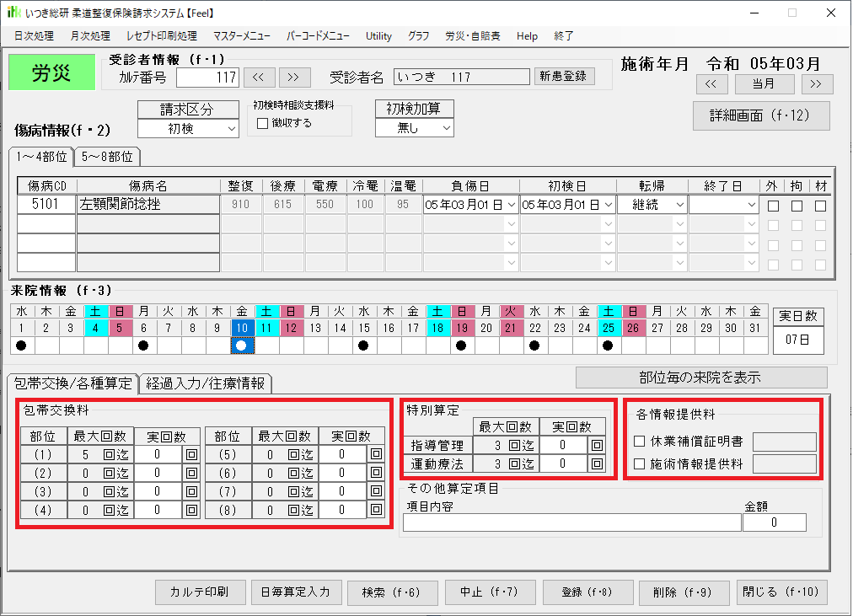The width and height of the screenshot is (853, 616).
Task: Go to next カルテ番号 with >> arrow
Action: [x=292, y=78]
